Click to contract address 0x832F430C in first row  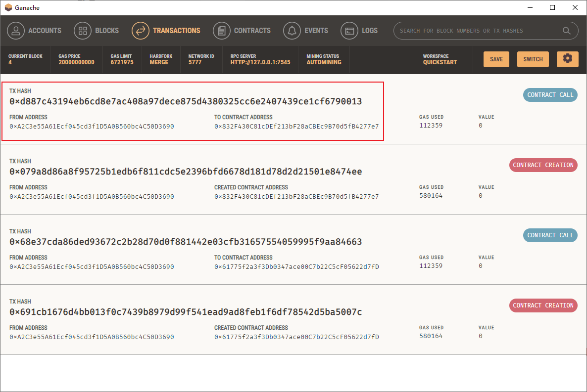click(296, 127)
